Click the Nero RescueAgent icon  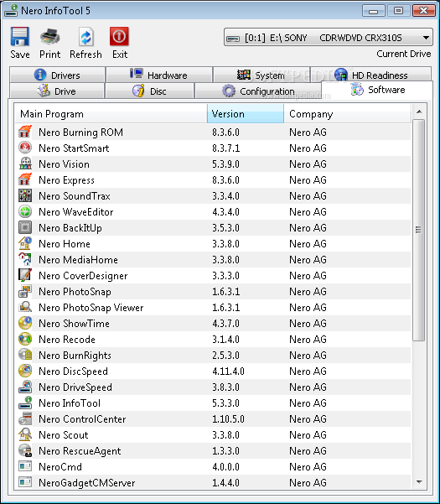pyautogui.click(x=25, y=450)
